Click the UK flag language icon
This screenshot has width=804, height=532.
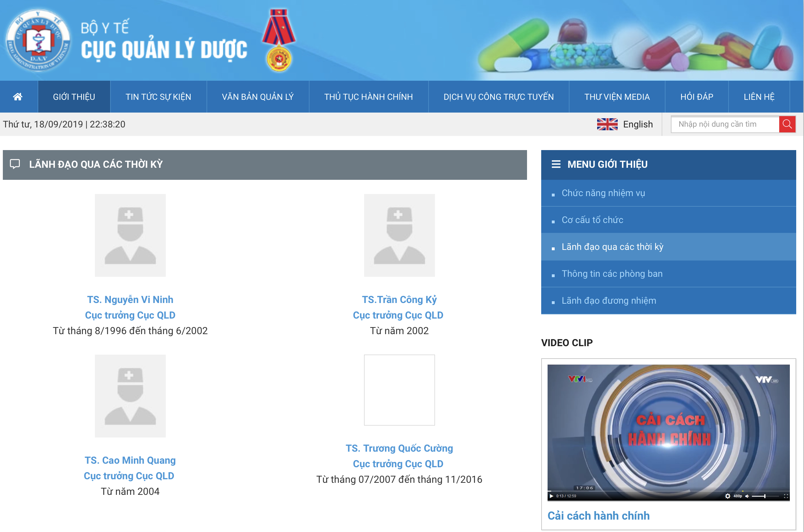[607, 124]
